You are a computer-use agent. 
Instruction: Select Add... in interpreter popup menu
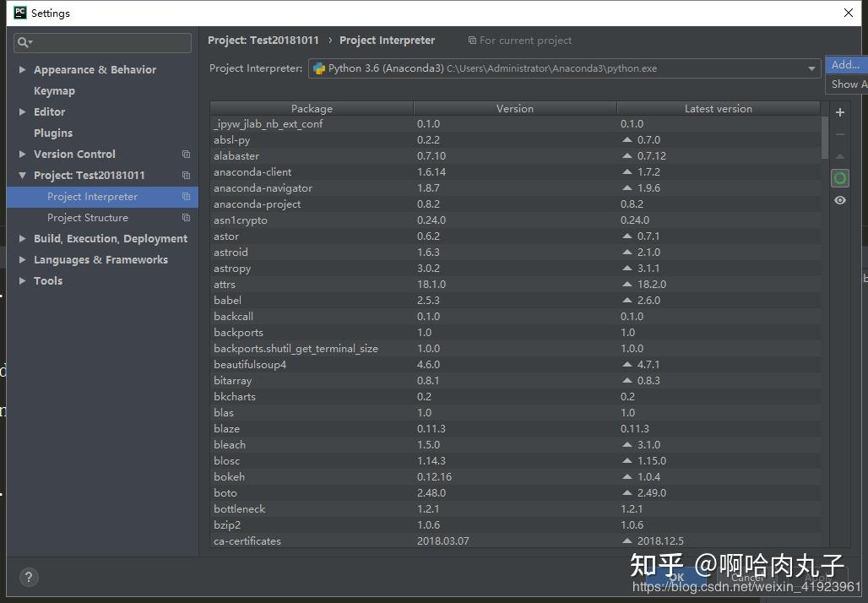(846, 65)
